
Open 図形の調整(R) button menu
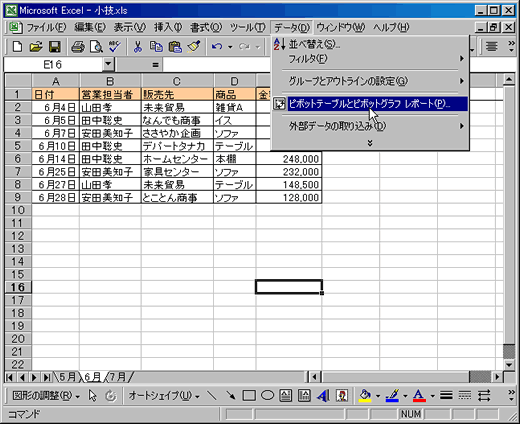[x=46, y=396]
